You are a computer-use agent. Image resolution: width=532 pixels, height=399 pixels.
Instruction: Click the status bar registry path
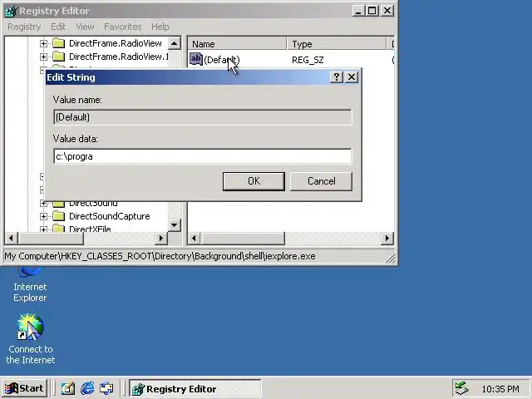(160, 256)
